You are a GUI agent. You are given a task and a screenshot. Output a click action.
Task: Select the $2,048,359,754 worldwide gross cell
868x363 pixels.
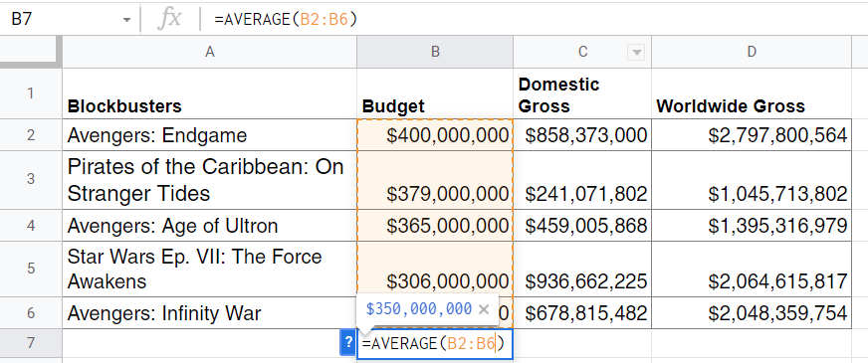coord(752,313)
